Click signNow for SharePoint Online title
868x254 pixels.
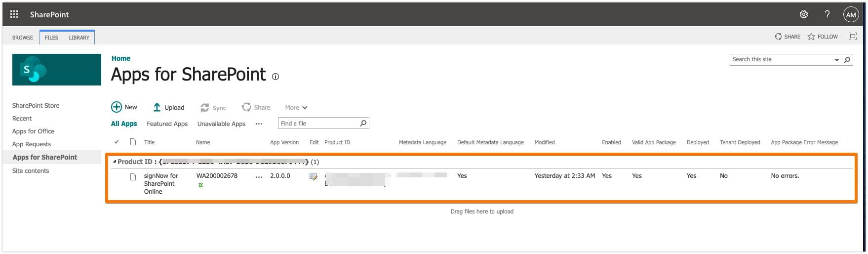pyautogui.click(x=161, y=184)
